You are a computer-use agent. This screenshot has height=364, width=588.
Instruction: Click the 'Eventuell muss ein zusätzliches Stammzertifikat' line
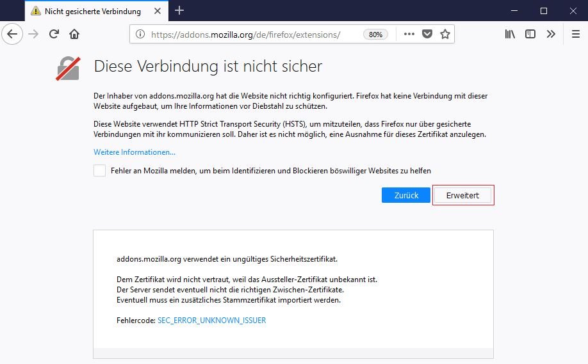point(229,299)
